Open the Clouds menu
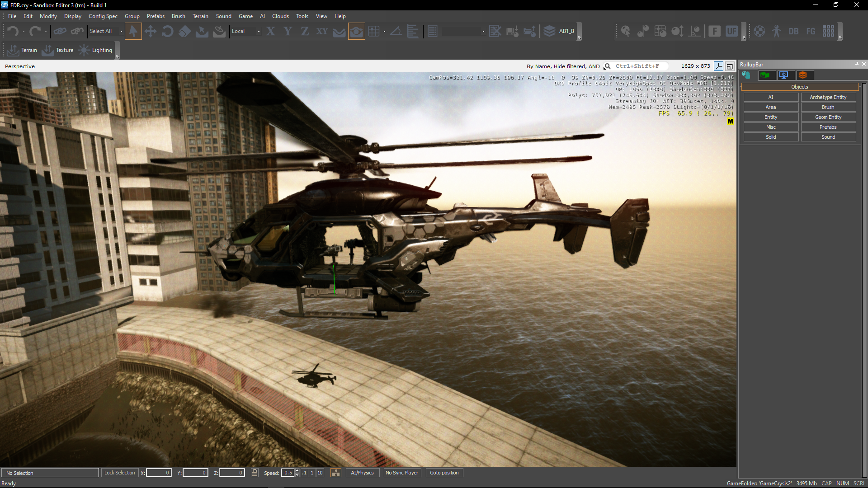Image resolution: width=868 pixels, height=488 pixels. tap(280, 16)
